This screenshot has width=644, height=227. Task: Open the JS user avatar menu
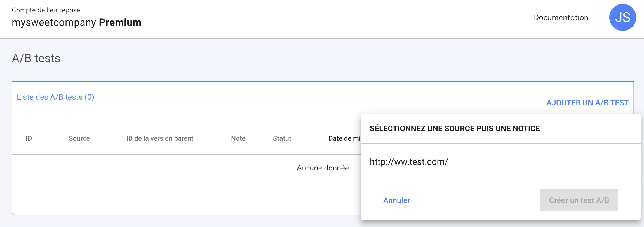pos(622,17)
